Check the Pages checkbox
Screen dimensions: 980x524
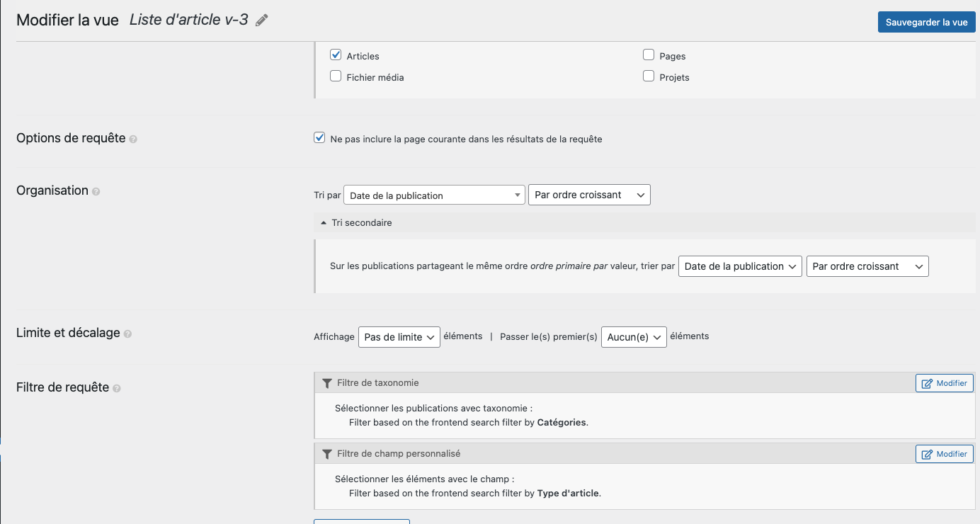[649, 55]
